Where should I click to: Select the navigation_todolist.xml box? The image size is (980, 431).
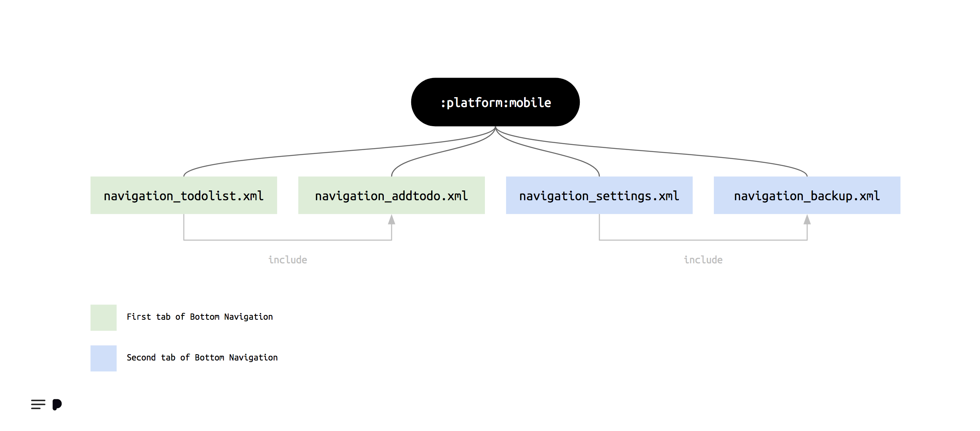pyautogui.click(x=183, y=195)
